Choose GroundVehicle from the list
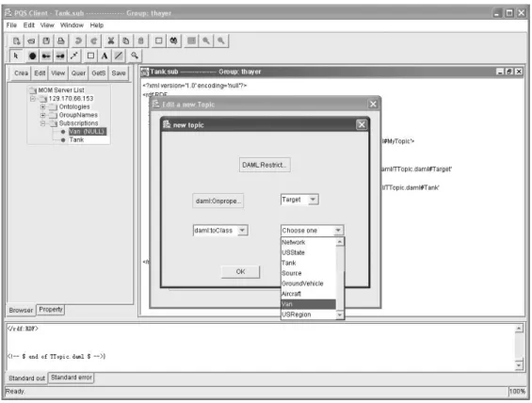Screen dimensions: 532x403 (x=309, y=283)
